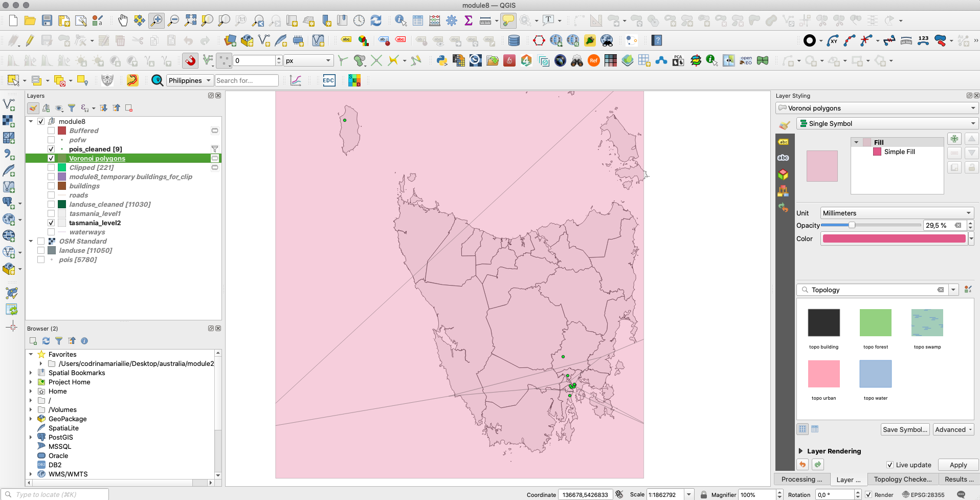Select the Simple Fill symbol layer

tap(899, 151)
